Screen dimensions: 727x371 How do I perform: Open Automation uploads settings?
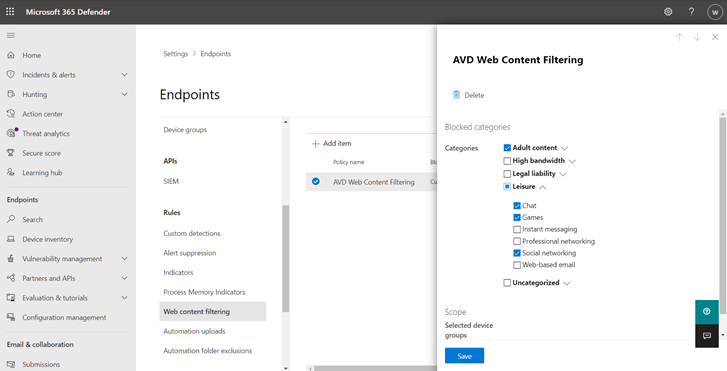(x=194, y=331)
